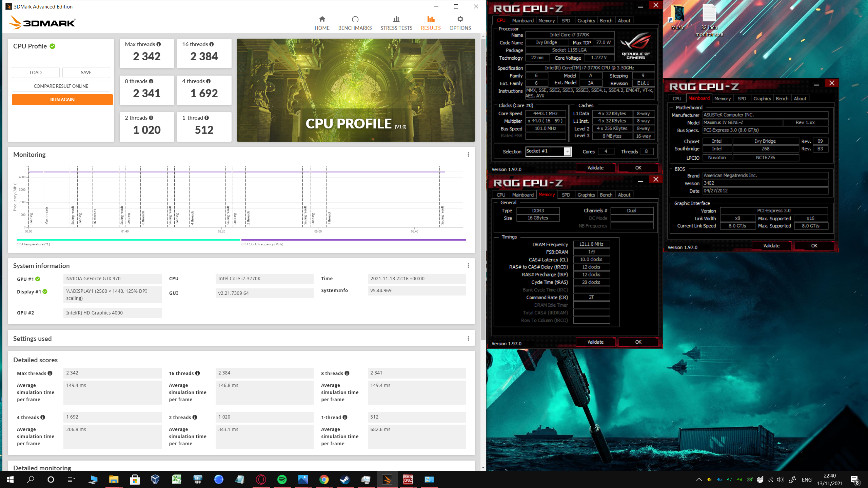Open the Monitoring panel three-dot menu

point(468,155)
